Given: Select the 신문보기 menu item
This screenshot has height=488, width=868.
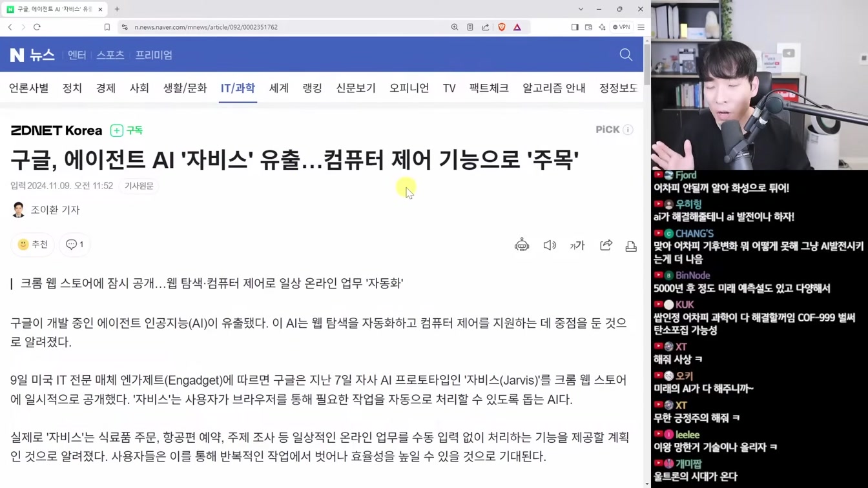Looking at the screenshot, I should [356, 88].
